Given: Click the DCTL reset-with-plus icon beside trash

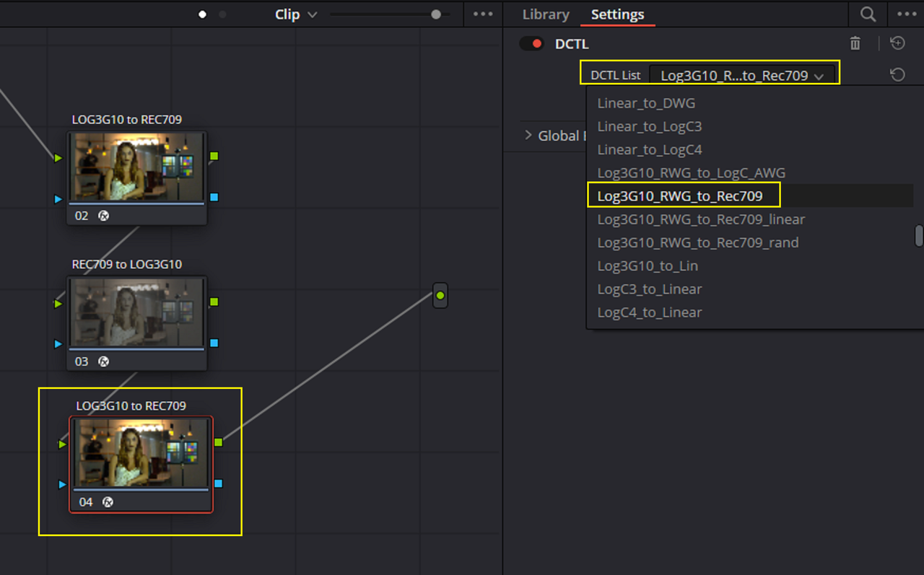Looking at the screenshot, I should click(897, 43).
